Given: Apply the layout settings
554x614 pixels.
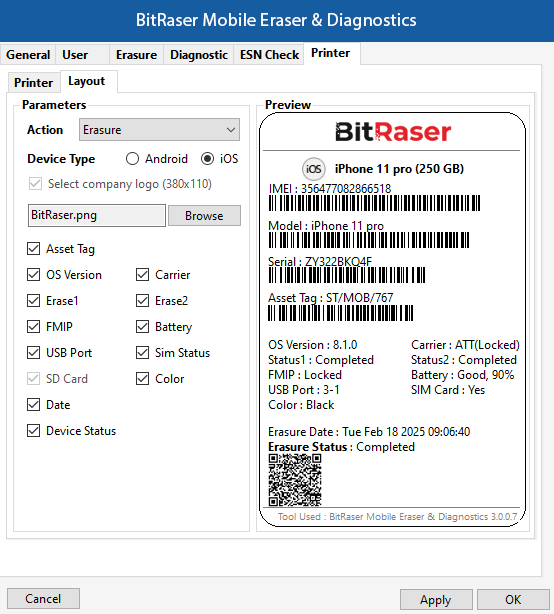Looking at the screenshot, I should pyautogui.click(x=436, y=600).
